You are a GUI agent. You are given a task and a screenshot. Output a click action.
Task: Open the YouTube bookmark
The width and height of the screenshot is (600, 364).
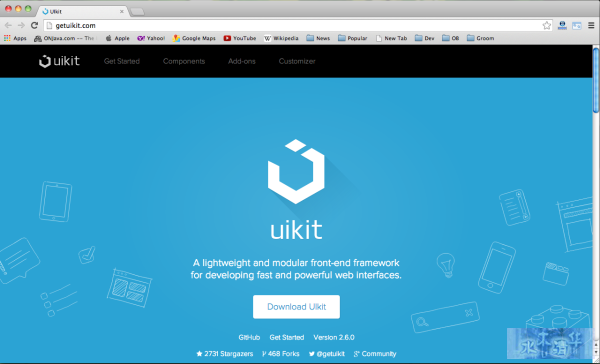click(240, 38)
